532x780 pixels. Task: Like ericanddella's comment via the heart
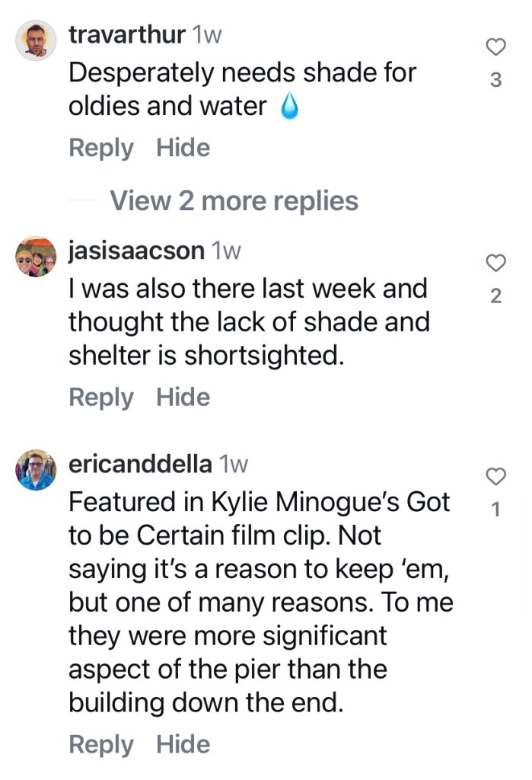(x=495, y=478)
